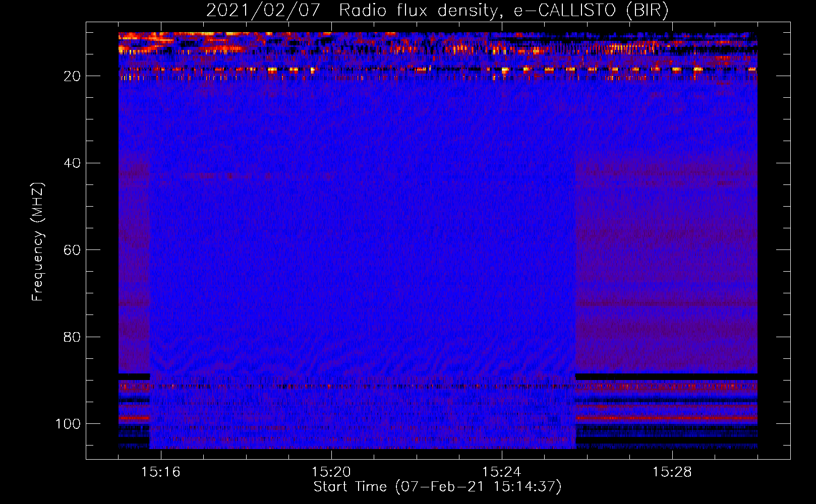The image size is (816, 504).
Task: Click the 100 MHz frequency tick label
Action: click(68, 424)
